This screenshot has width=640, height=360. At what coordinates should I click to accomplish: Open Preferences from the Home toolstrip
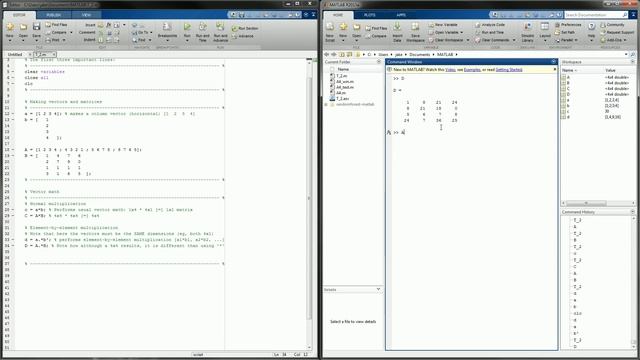[x=568, y=25]
